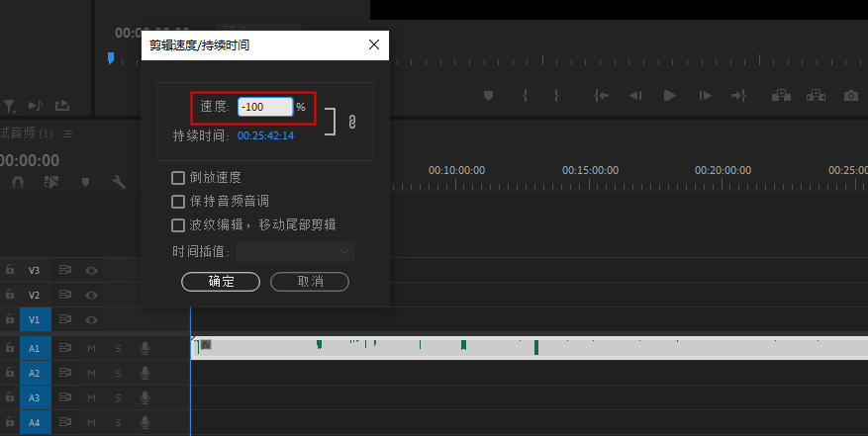
Task: Click timeline ruler at 00:15:00:00
Action: click(590, 170)
